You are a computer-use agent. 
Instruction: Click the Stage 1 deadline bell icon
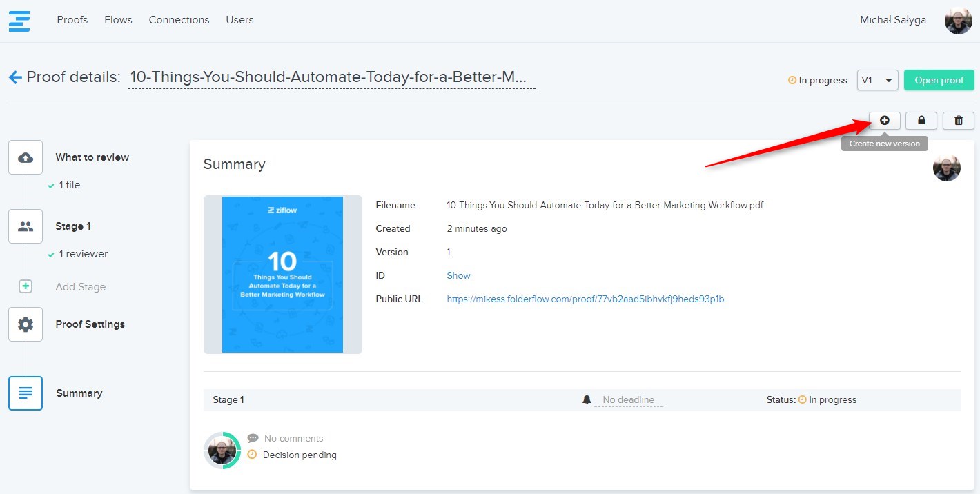[x=587, y=399]
